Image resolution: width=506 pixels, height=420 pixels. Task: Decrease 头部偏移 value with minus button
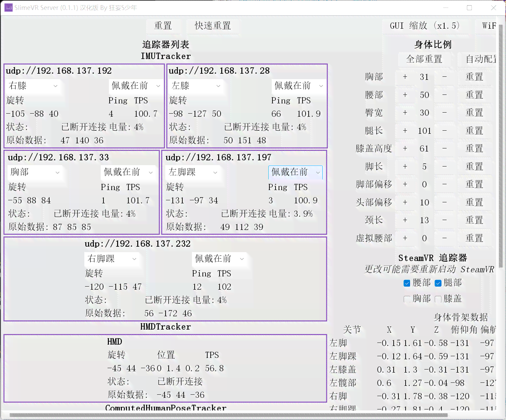click(445, 202)
